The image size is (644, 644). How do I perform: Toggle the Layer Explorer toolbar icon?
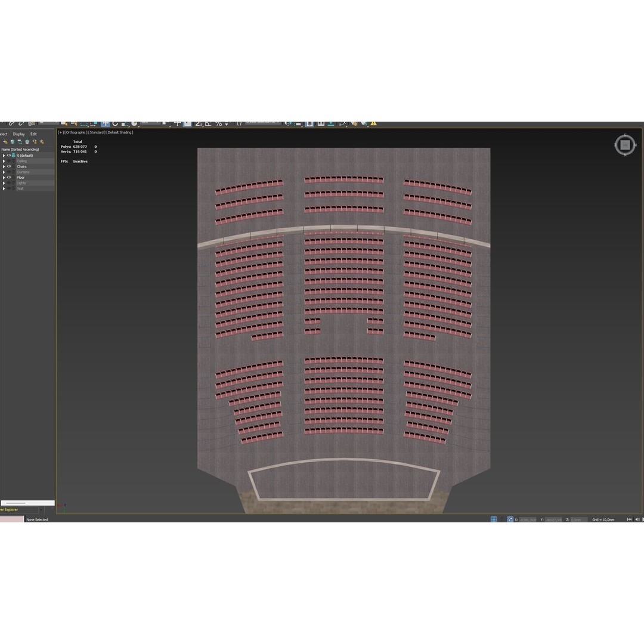pyautogui.click(x=321, y=123)
